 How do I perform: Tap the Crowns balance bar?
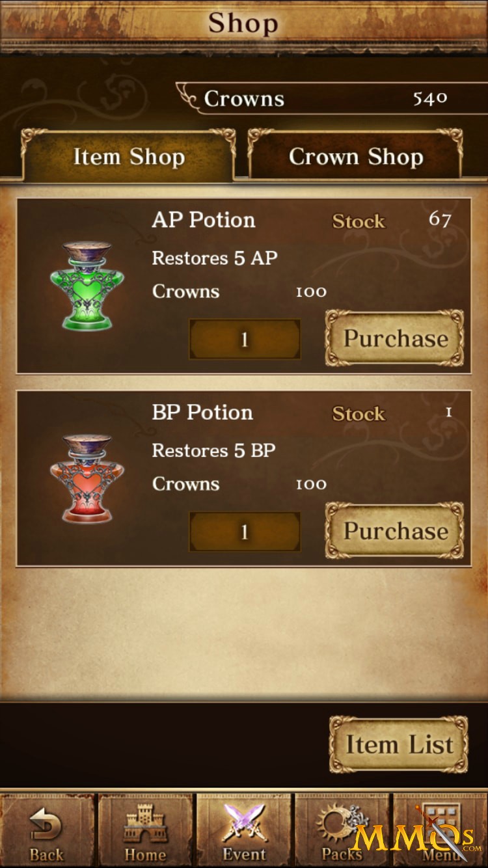(319, 99)
